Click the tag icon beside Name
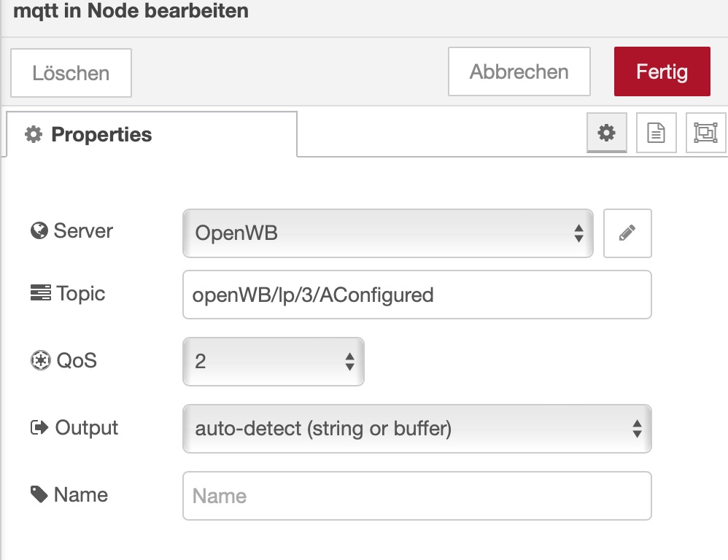The height and width of the screenshot is (560, 728). click(39, 494)
